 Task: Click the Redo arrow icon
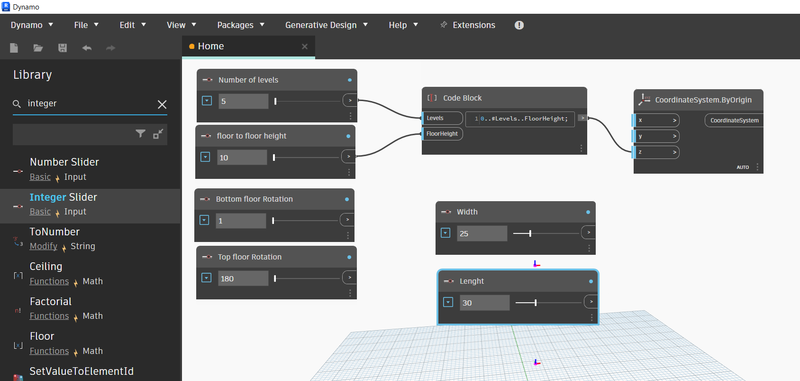[111, 48]
